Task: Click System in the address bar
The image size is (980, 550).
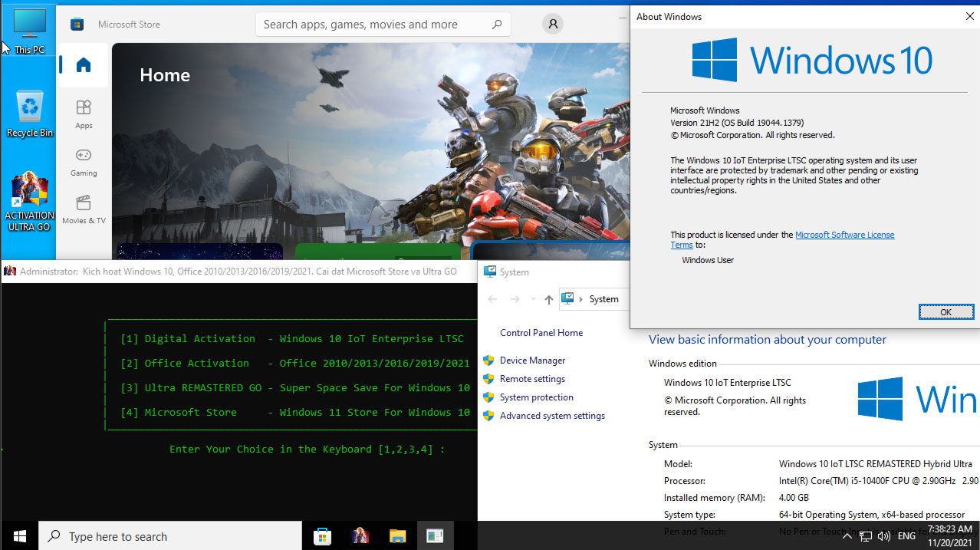Action: (603, 299)
